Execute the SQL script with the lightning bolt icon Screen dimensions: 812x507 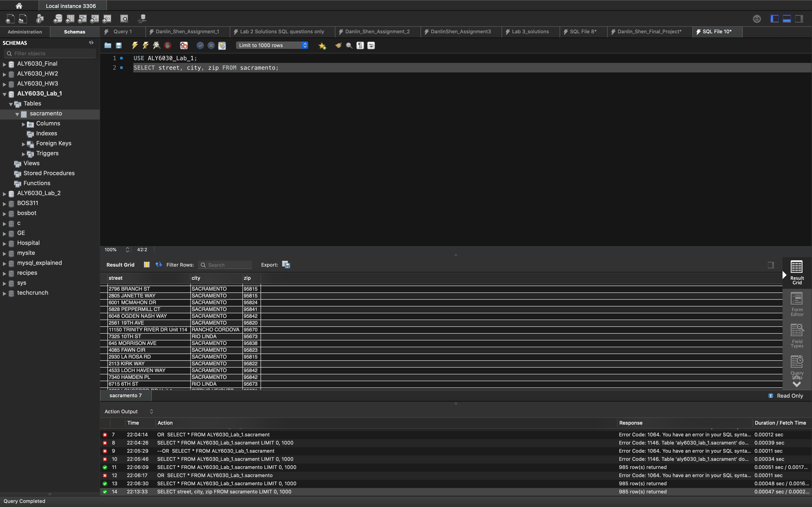click(135, 45)
